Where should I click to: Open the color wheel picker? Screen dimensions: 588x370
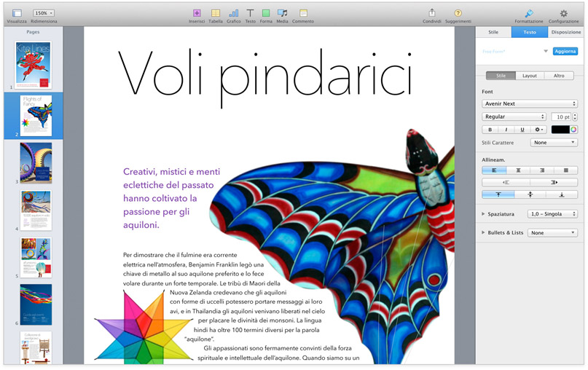pos(573,130)
